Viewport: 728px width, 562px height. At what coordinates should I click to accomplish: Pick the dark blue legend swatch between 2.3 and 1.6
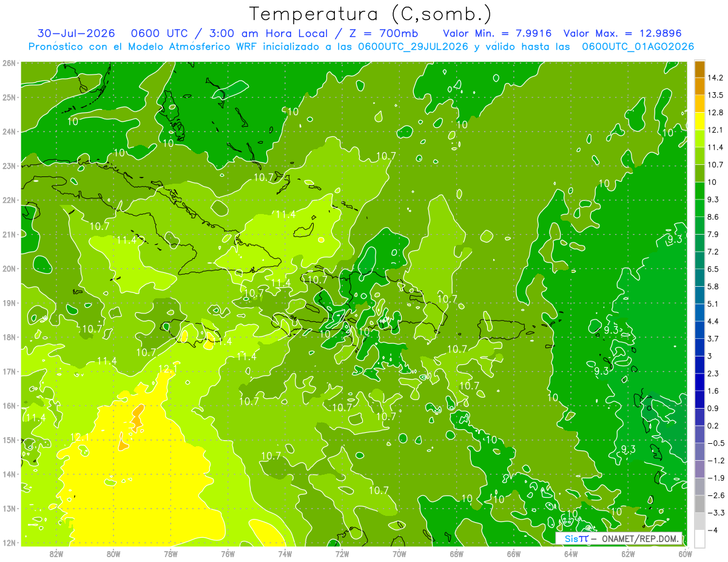click(x=699, y=382)
